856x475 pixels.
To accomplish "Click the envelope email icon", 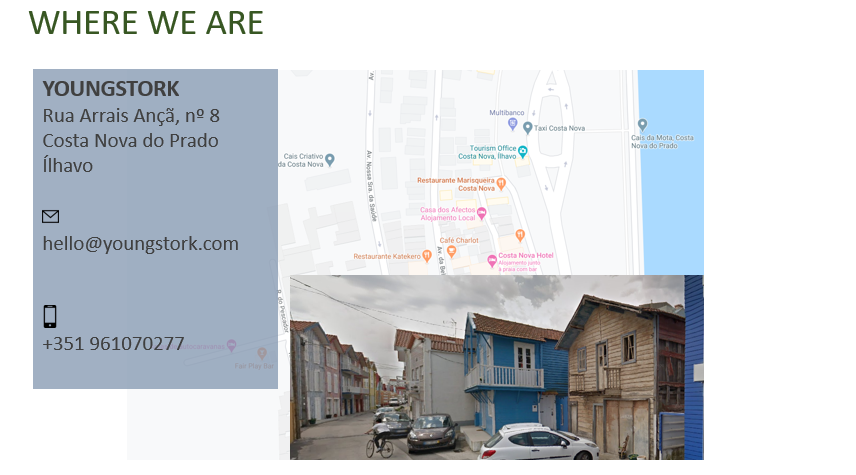I will (x=50, y=216).
